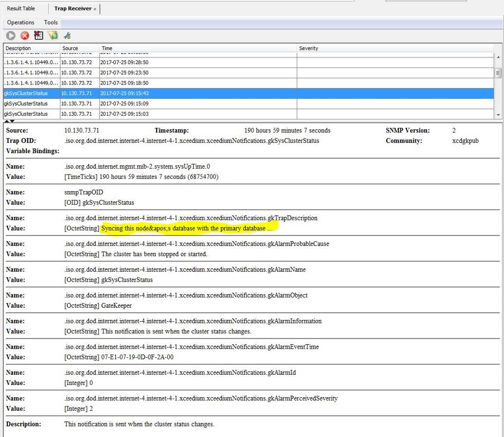Click the trap list scrollbar up arrow
Image resolution: width=504 pixels, height=437 pixels.
click(499, 56)
